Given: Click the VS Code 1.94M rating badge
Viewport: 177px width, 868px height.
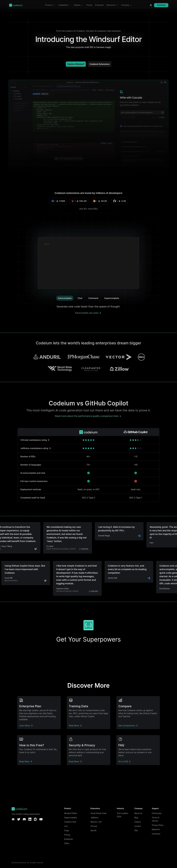Looking at the screenshot, I should click(x=58, y=201).
